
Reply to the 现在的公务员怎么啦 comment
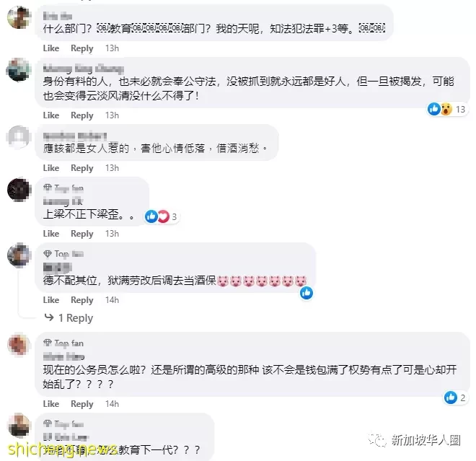click(82, 404)
